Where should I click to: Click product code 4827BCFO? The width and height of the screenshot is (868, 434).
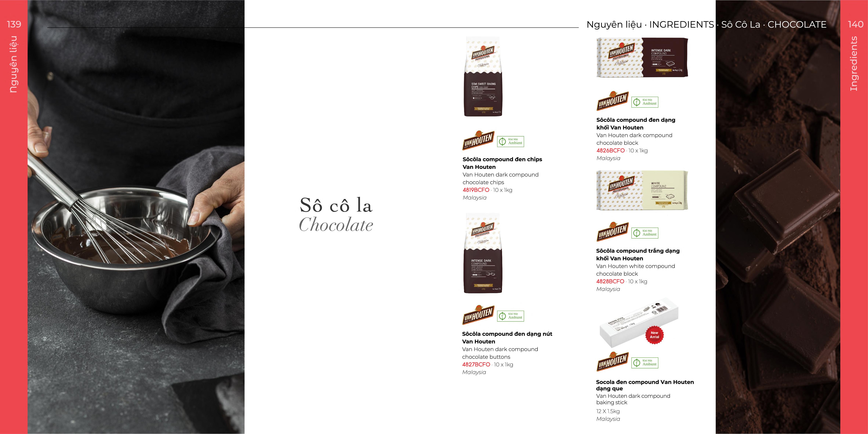pos(476,365)
